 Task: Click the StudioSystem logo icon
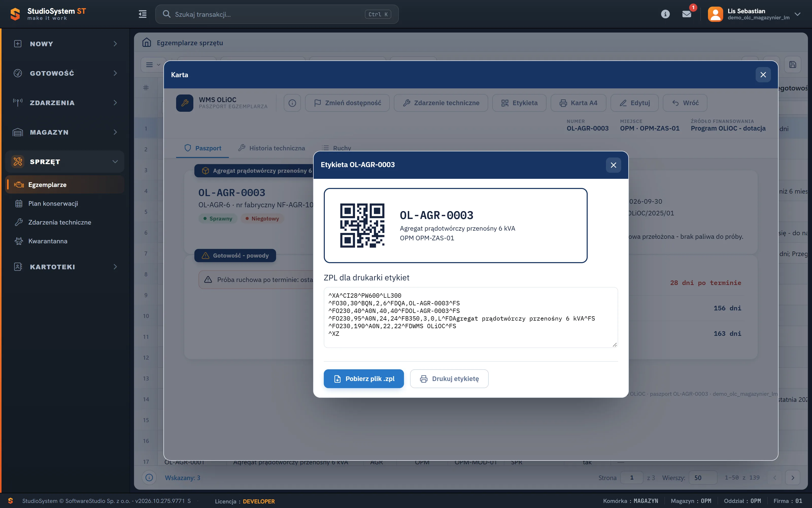(15, 14)
